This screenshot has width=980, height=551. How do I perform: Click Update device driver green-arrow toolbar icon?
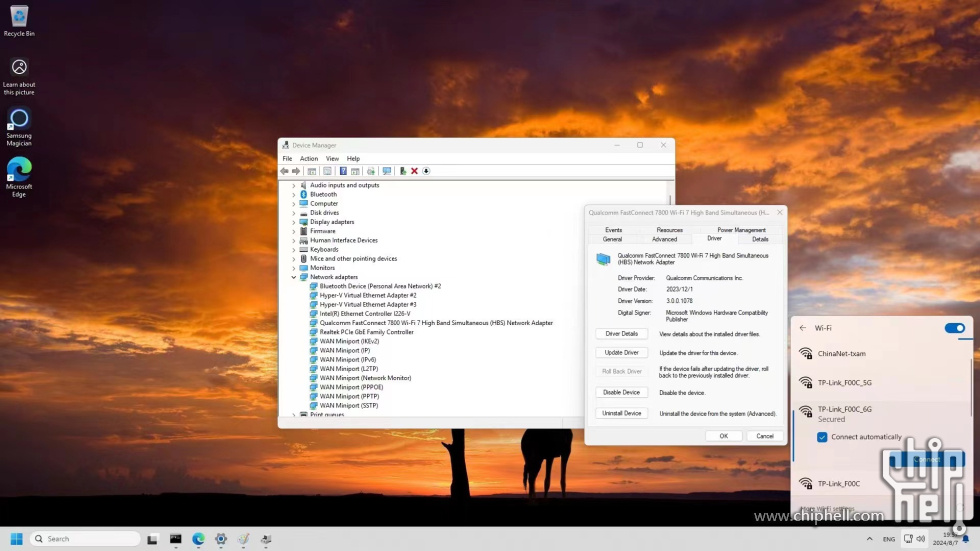(402, 171)
